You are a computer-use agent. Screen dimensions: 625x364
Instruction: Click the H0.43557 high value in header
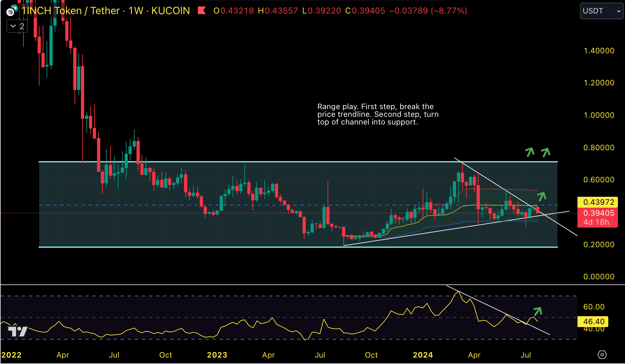point(278,11)
